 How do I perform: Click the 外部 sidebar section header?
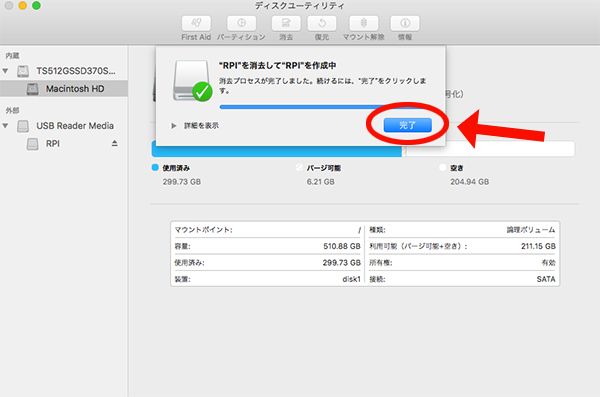click(12, 111)
